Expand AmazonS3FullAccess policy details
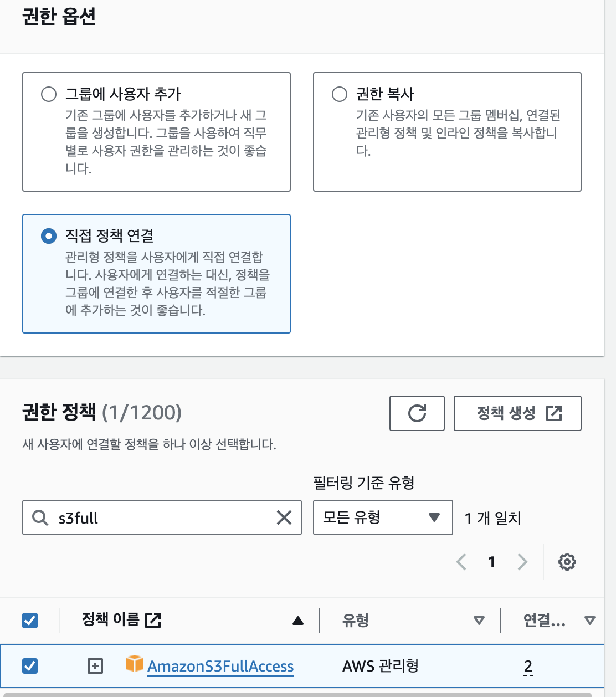The height and width of the screenshot is (697, 616). (x=95, y=666)
